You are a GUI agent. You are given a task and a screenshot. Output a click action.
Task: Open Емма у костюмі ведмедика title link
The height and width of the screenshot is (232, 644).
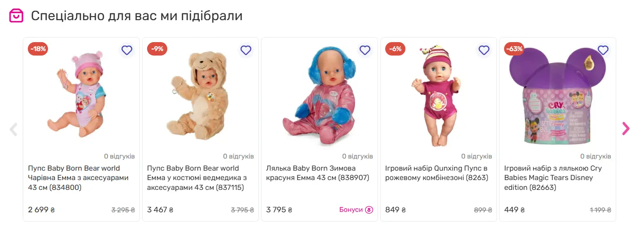[x=197, y=178]
